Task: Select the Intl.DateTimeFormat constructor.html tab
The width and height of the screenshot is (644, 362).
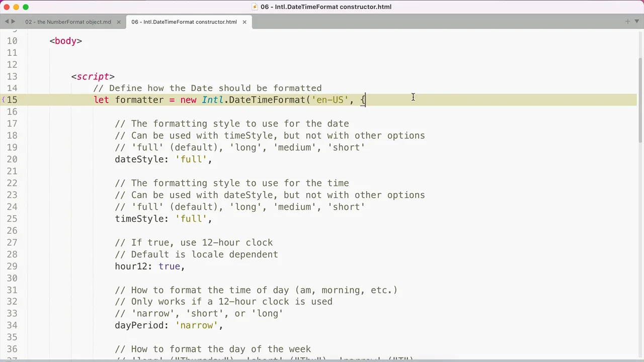Action: 184,22
